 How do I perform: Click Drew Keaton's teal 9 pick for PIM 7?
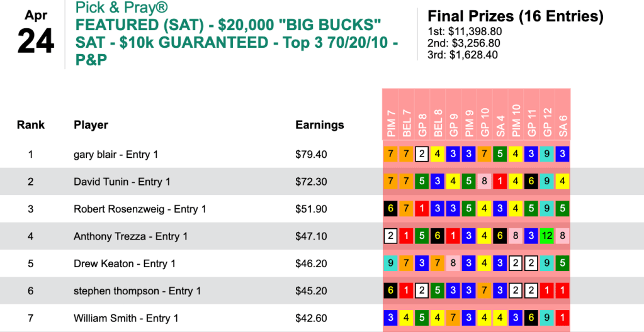[x=391, y=263]
